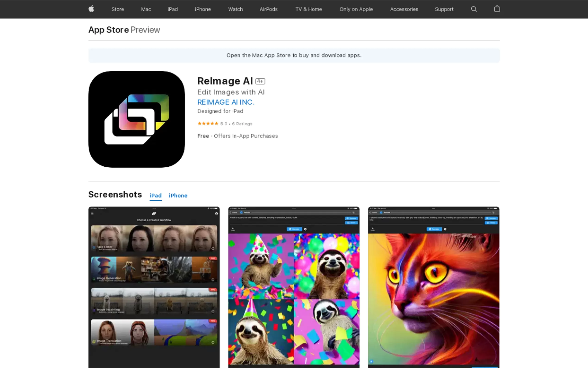Click the 4+ age rating badge
This screenshot has width=588, height=368.
coord(260,81)
